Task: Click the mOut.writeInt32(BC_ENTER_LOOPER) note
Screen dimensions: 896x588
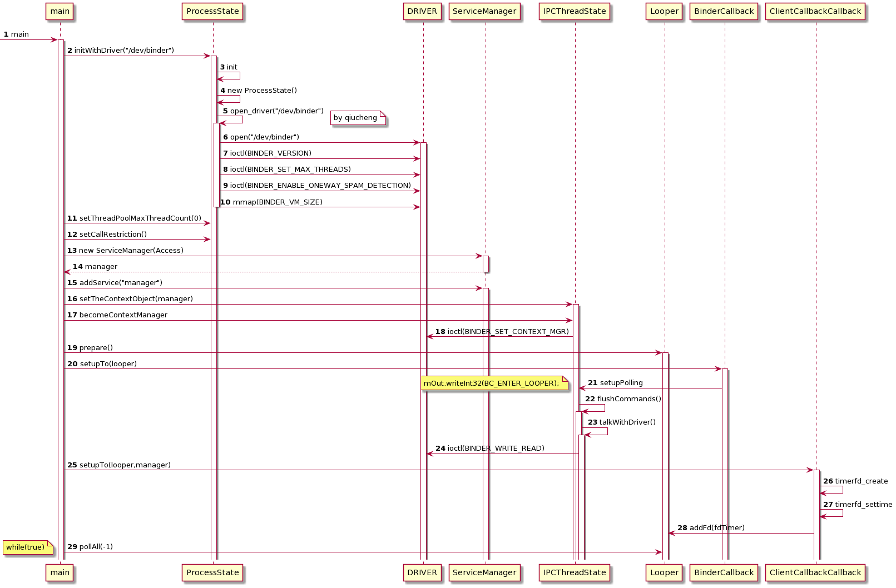Action: pyautogui.click(x=492, y=383)
